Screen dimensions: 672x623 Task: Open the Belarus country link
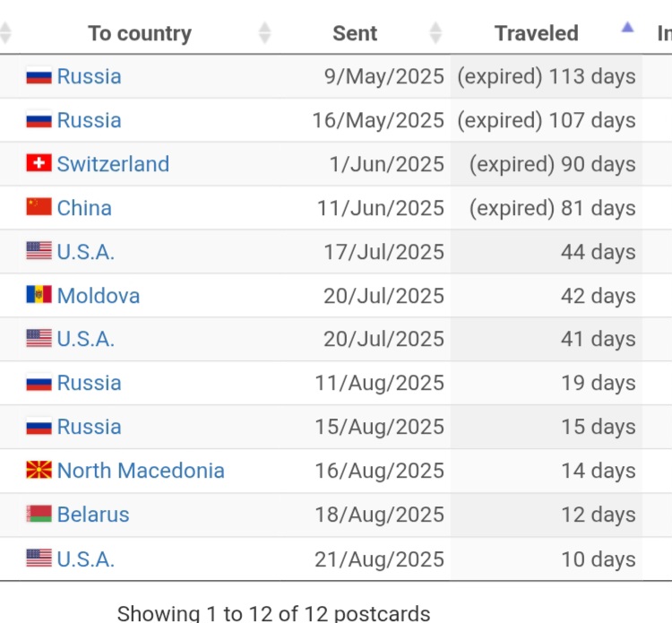(93, 515)
